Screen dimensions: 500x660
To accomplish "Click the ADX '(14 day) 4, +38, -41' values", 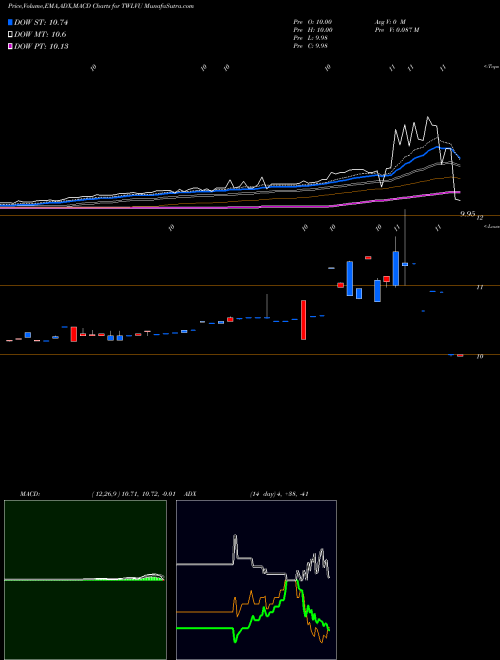I will click(x=277, y=494).
